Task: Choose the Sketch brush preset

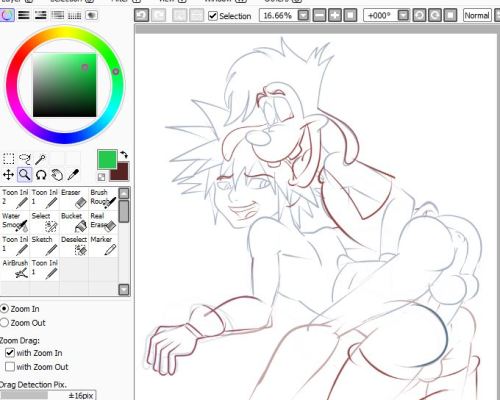Action: click(x=44, y=246)
